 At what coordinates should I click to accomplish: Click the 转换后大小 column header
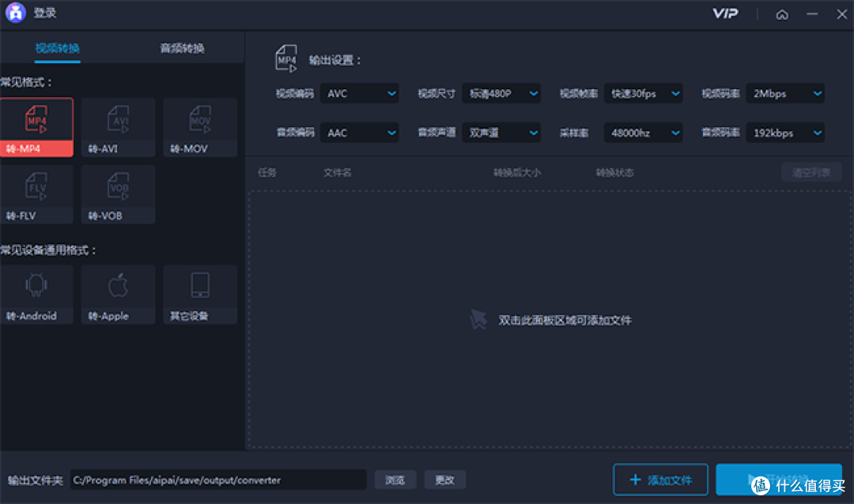pyautogui.click(x=517, y=172)
